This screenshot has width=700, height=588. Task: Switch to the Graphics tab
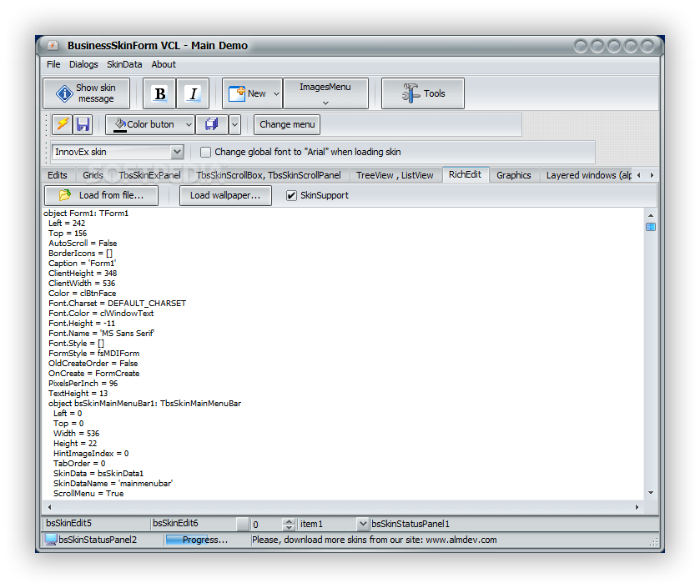(513, 175)
